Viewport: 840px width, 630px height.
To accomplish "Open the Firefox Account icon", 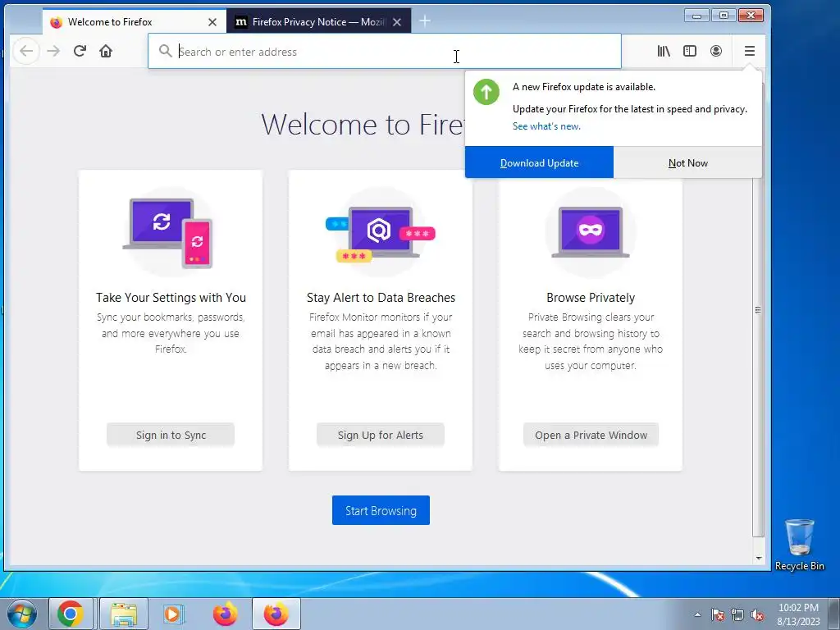I will pos(716,51).
